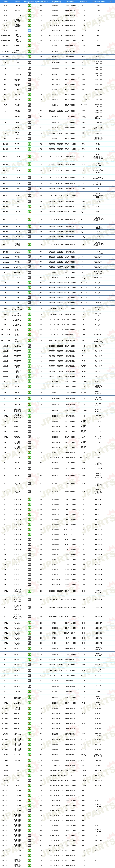
Task: Click the Model column header
Action: 17,1
